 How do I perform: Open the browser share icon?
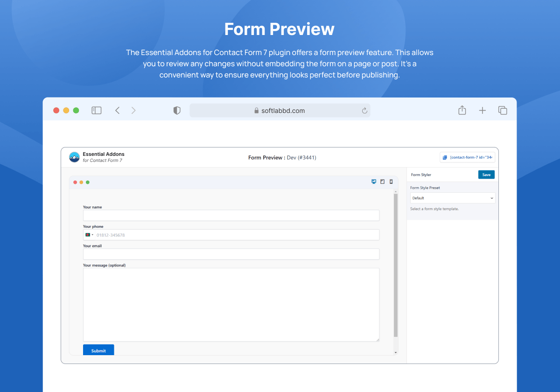pos(462,110)
